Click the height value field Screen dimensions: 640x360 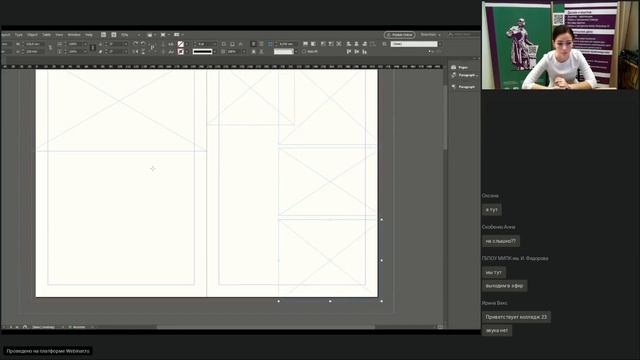click(x=35, y=52)
